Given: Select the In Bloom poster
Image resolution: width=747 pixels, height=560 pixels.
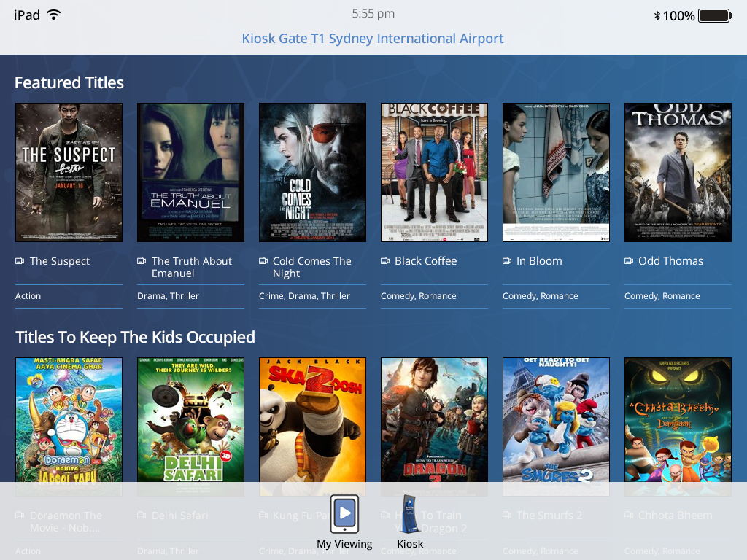Looking at the screenshot, I should tap(557, 172).
